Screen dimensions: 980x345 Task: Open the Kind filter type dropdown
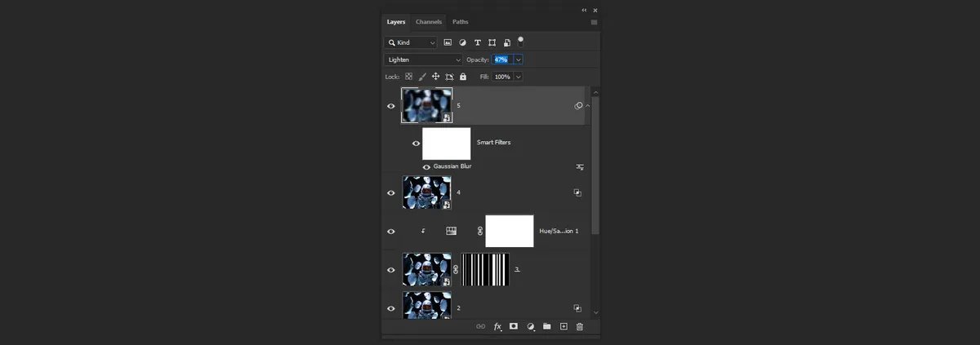(x=411, y=42)
